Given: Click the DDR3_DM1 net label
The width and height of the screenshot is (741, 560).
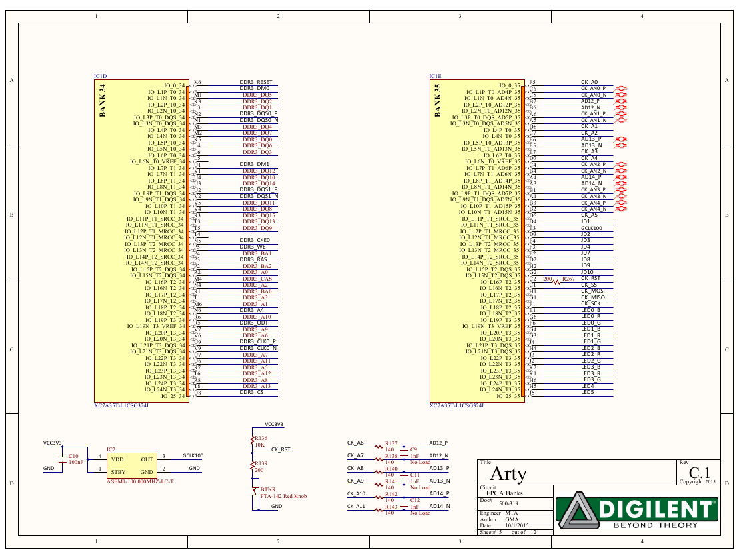Looking at the screenshot, I should click(x=255, y=164).
